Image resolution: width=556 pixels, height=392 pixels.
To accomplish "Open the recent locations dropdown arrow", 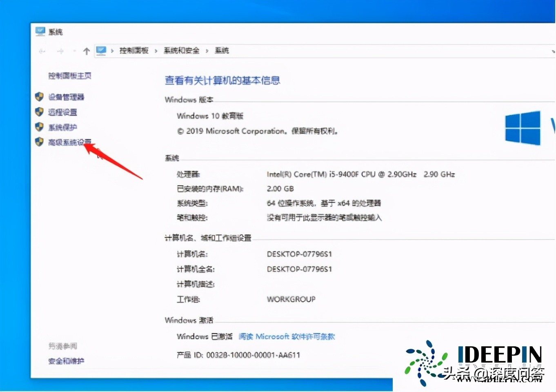I will pyautogui.click(x=74, y=51).
